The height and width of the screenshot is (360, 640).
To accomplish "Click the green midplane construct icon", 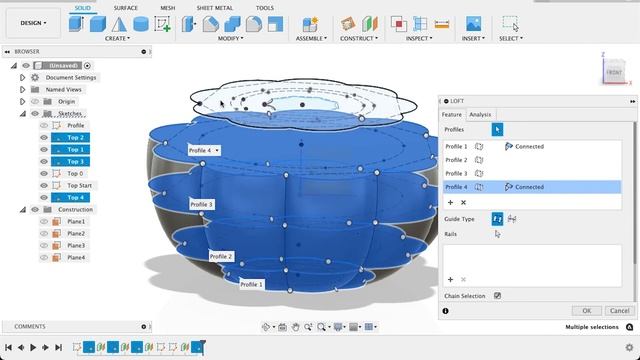I will 370,24.
